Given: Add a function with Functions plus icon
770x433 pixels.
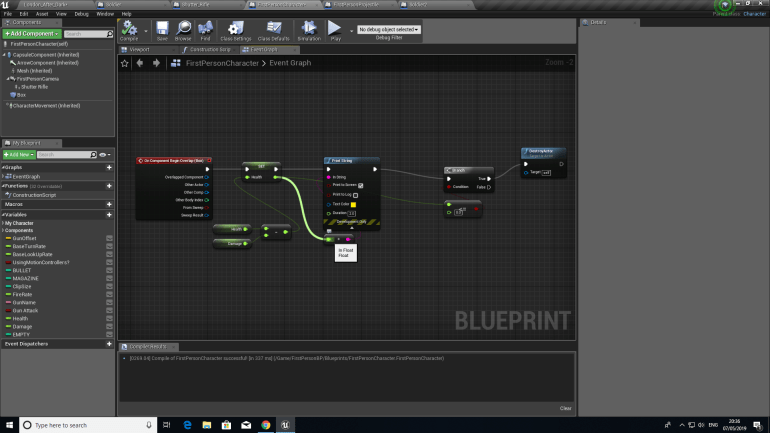Looking at the screenshot, I should (x=109, y=186).
